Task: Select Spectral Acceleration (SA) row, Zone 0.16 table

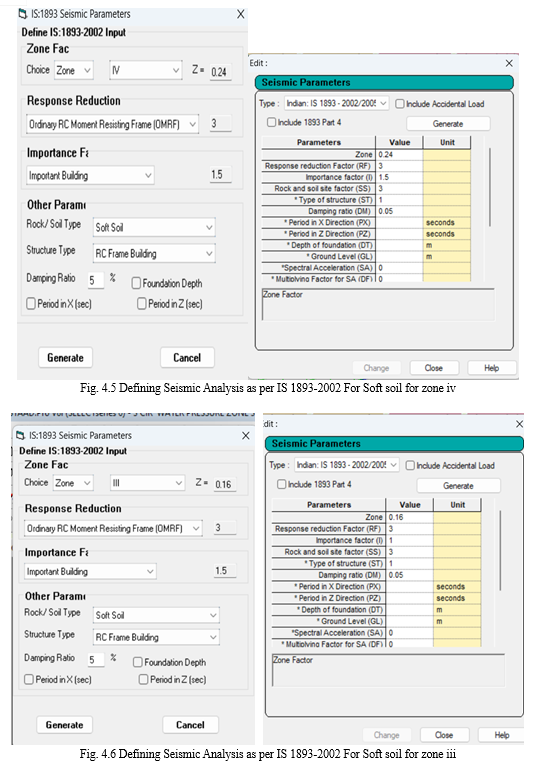Action: [x=376, y=632]
